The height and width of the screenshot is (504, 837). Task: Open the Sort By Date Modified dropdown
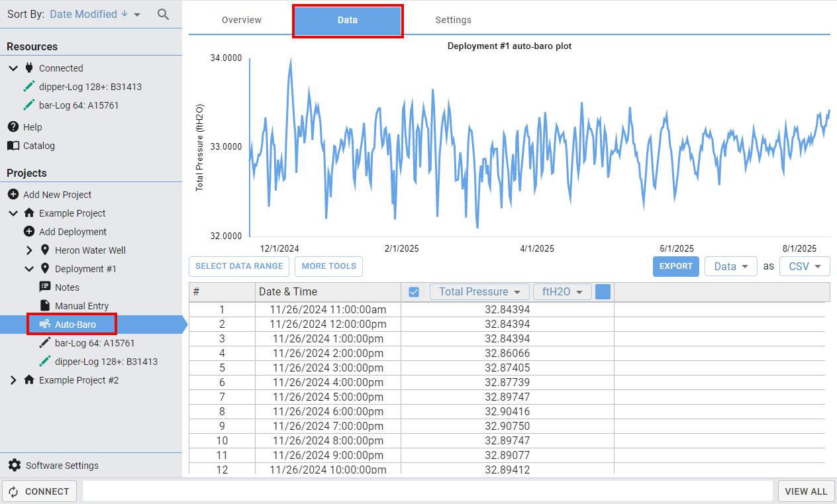click(95, 14)
